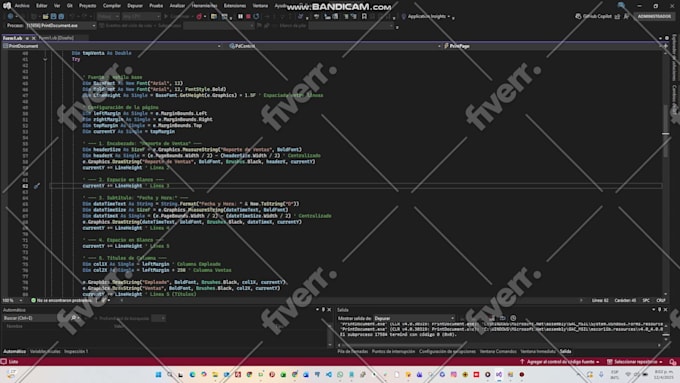The image size is (680, 383).
Task: Close the Automático panel
Action: point(329,310)
